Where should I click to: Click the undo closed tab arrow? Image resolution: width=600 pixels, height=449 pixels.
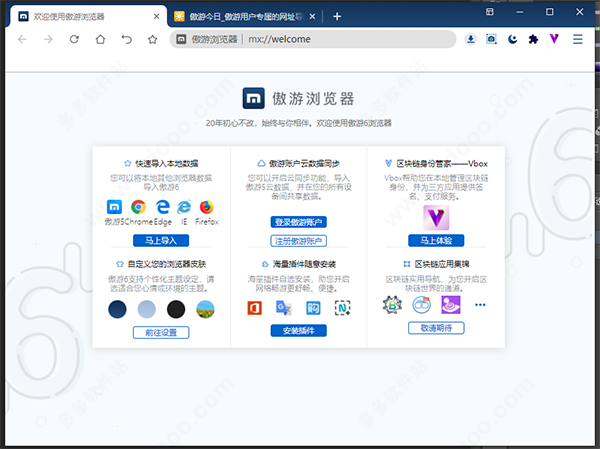coord(126,39)
